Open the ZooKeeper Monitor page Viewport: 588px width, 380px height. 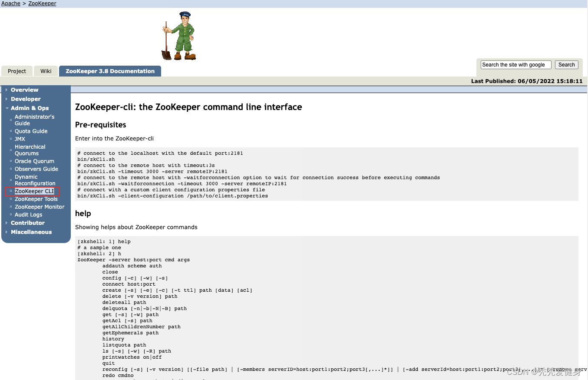coord(40,207)
